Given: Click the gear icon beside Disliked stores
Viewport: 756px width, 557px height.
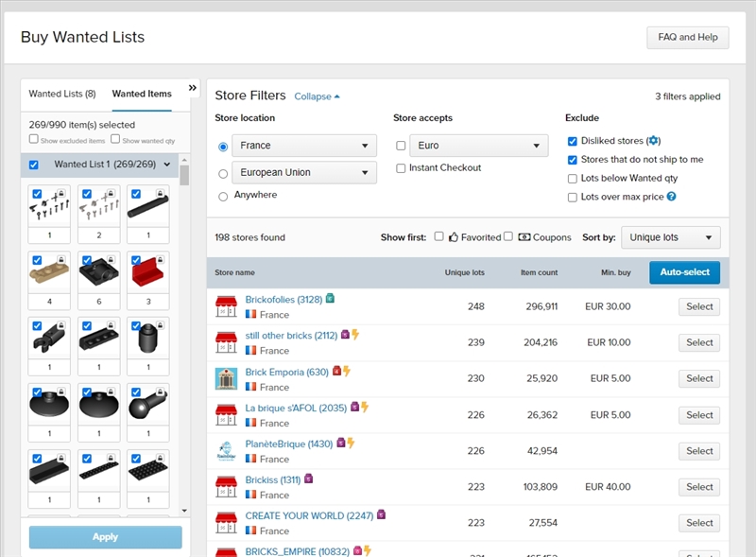Looking at the screenshot, I should [x=653, y=141].
